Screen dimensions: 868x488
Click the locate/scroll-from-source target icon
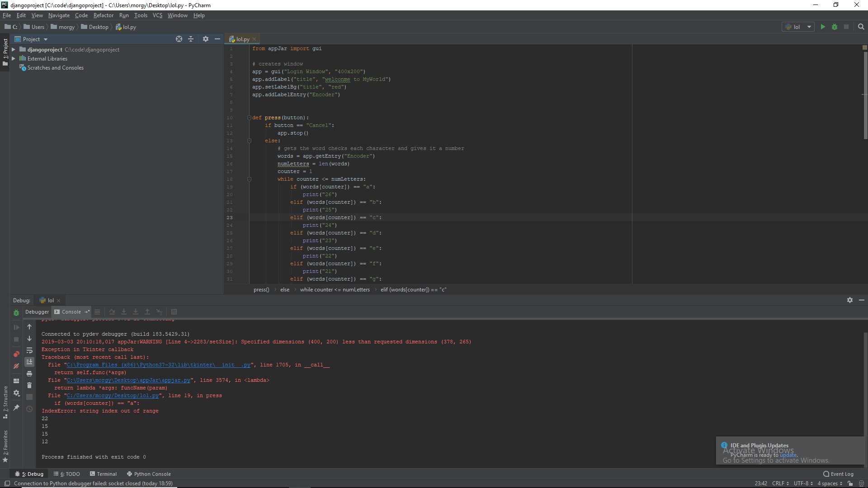click(x=179, y=39)
